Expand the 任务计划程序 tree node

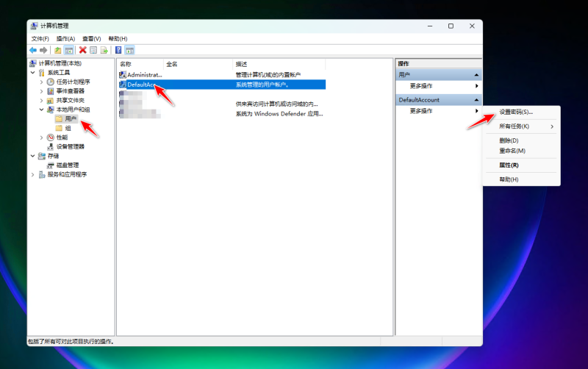(42, 82)
